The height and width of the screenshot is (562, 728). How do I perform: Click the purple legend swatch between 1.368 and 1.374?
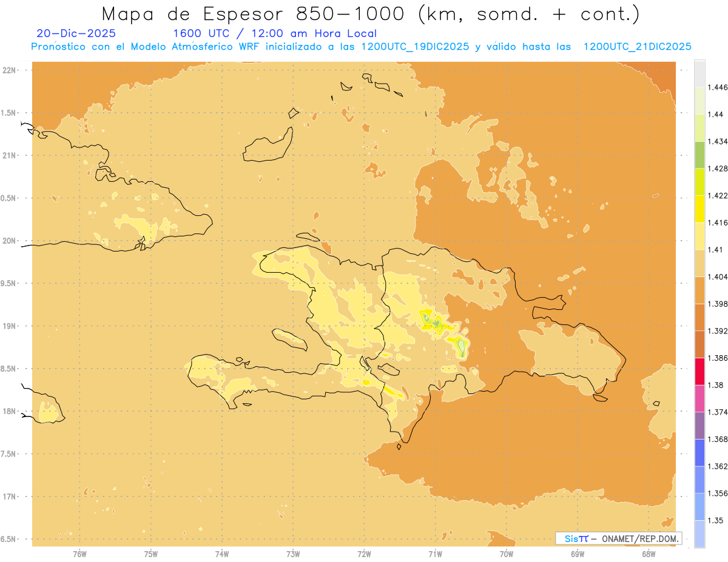pos(699,426)
